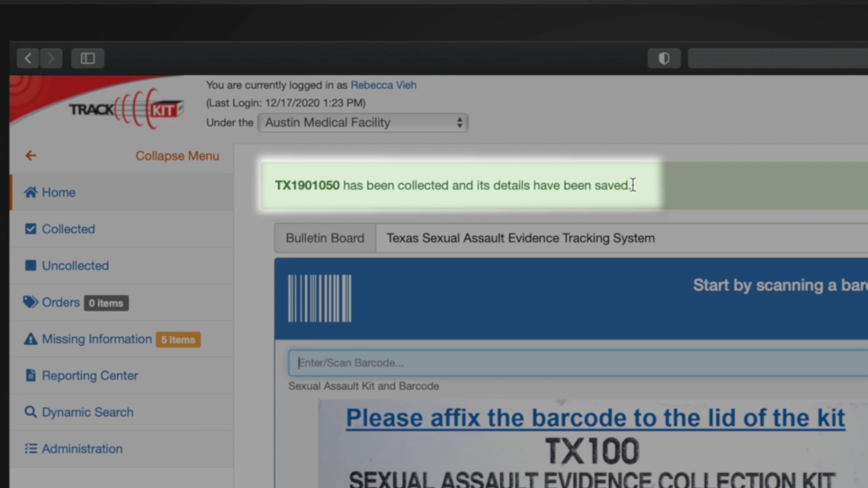Screen dimensions: 868x488
Task: Collapse the left navigation menu
Action: coord(177,156)
